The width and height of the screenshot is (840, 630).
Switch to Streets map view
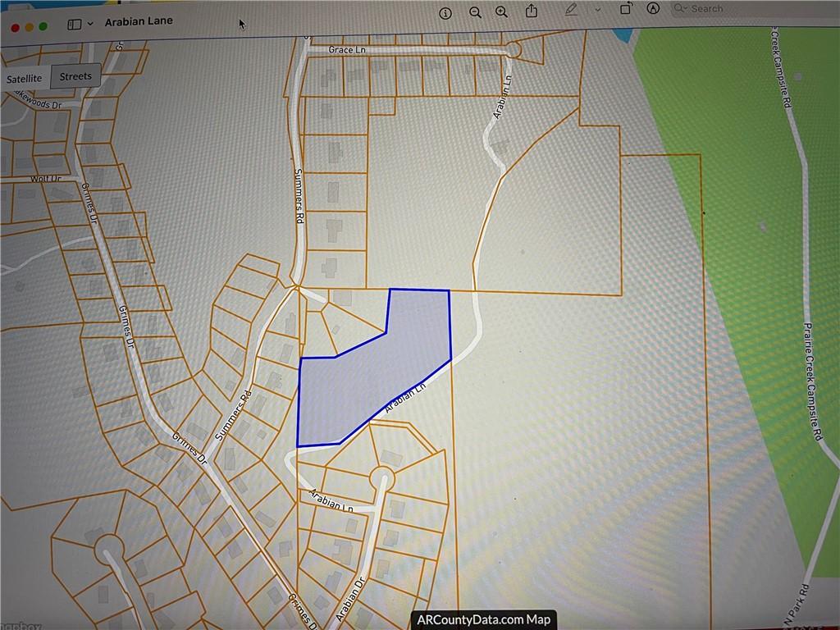[x=75, y=76]
